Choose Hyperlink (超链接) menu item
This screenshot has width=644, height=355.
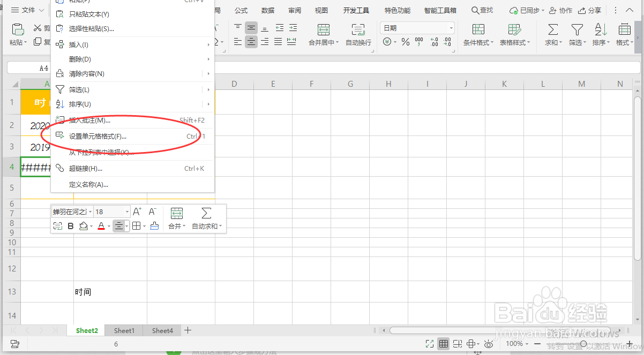[132, 169]
